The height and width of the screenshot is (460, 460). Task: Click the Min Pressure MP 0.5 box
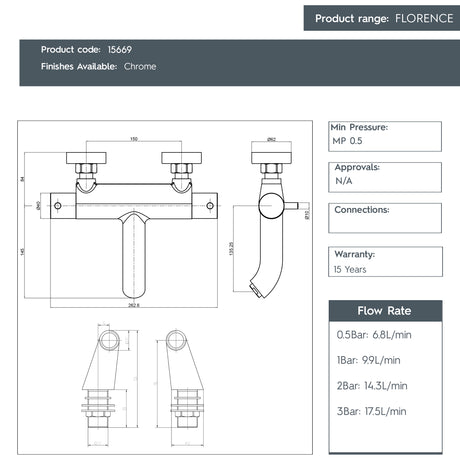(385, 136)
